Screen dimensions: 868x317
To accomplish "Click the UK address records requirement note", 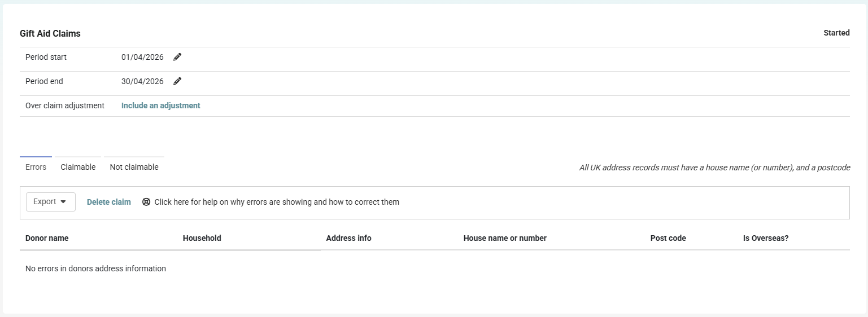I will [714, 168].
